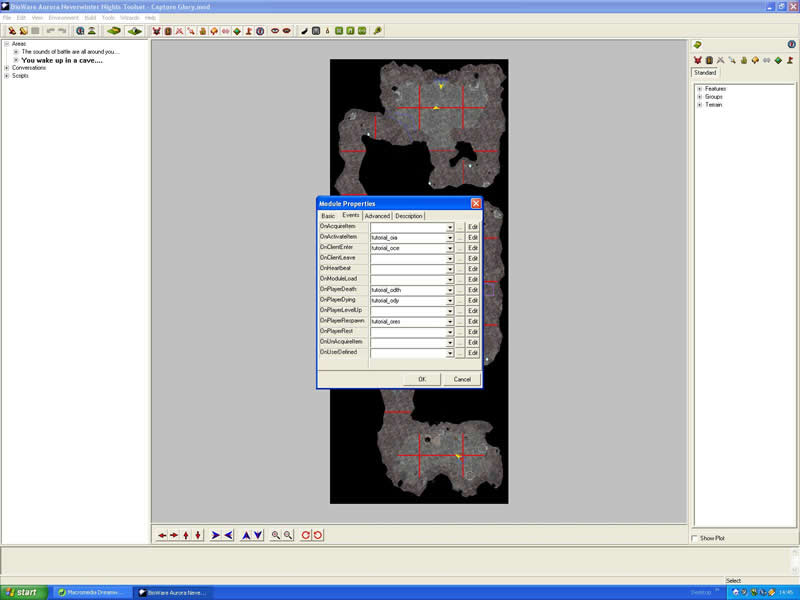Open the Tools menu
This screenshot has width=800, height=600.
coord(108,18)
